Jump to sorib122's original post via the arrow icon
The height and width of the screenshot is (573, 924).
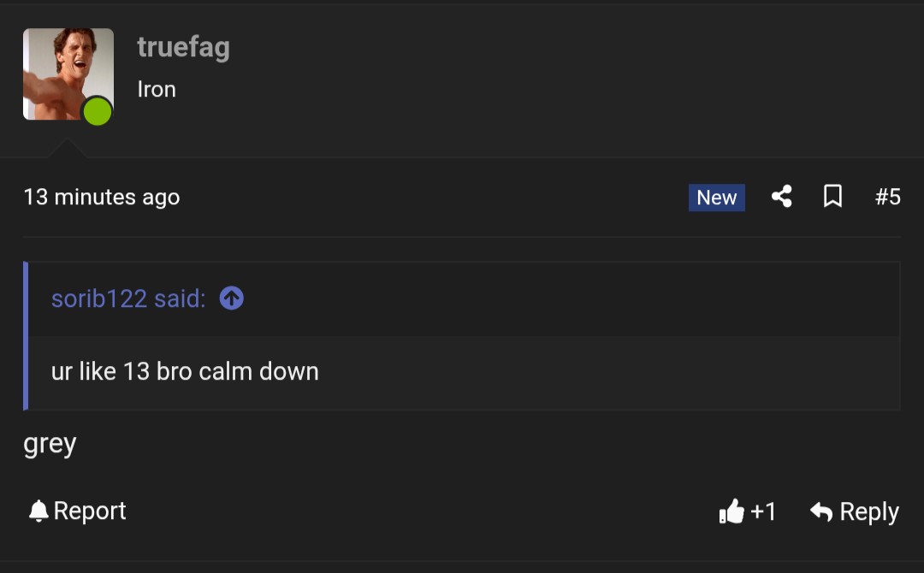(232, 298)
